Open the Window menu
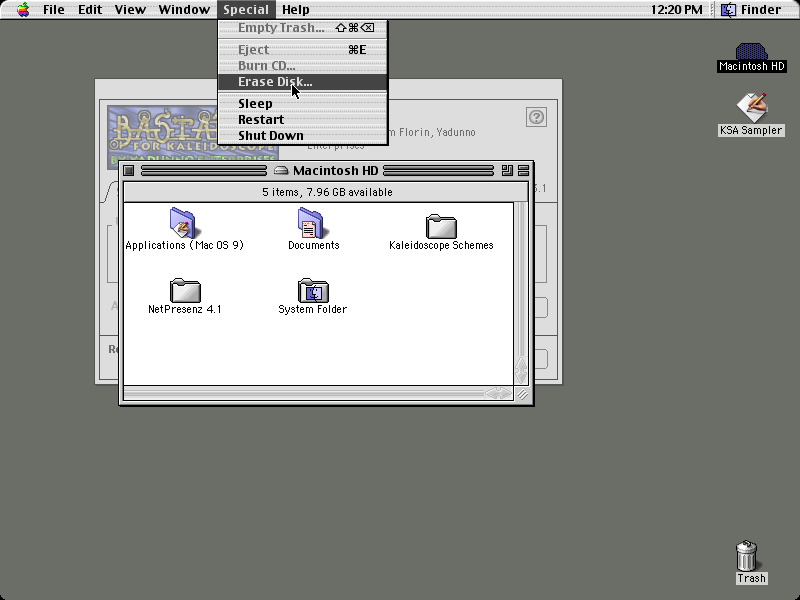800x600 pixels. tap(184, 9)
